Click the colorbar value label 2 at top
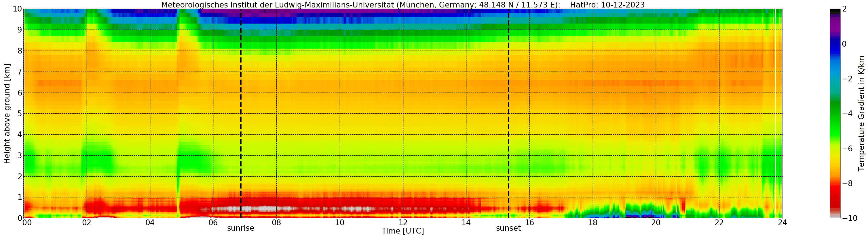The height and width of the screenshot is (237, 868). coord(844,9)
